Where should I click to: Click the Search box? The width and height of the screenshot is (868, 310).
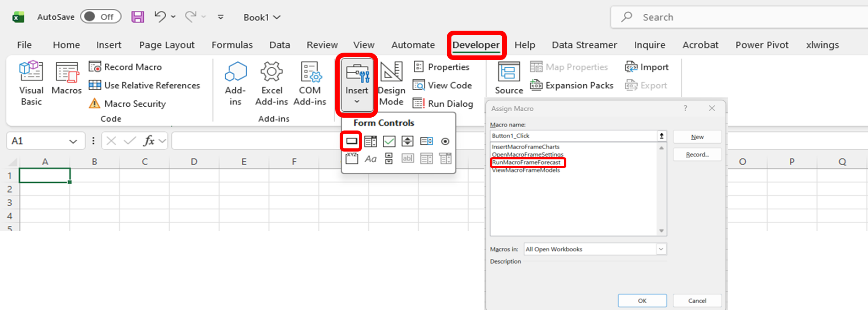coord(739,17)
